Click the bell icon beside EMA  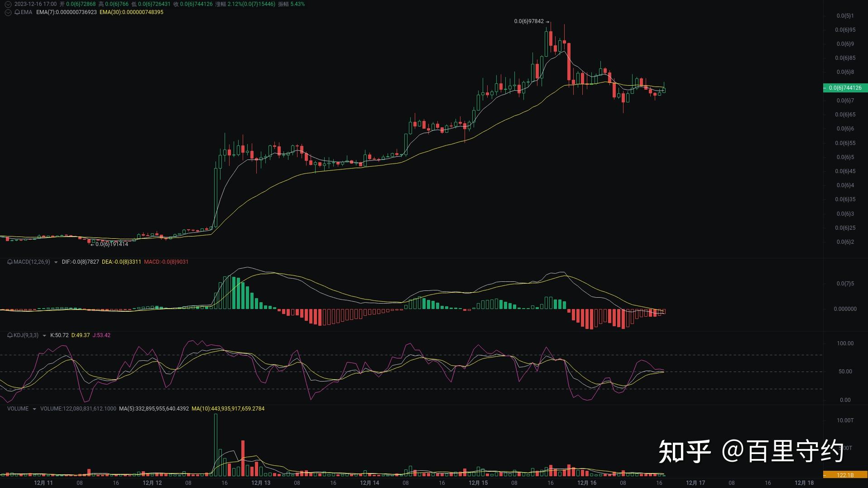tap(17, 12)
